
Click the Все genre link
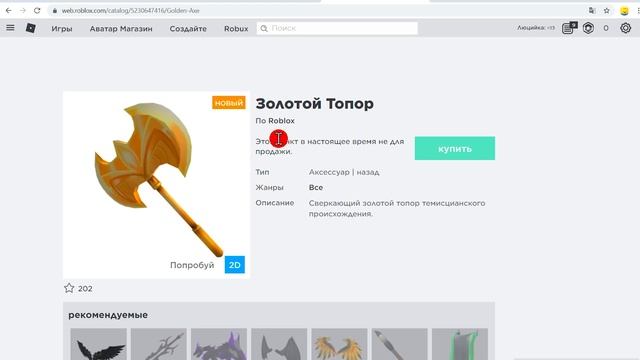tap(316, 187)
